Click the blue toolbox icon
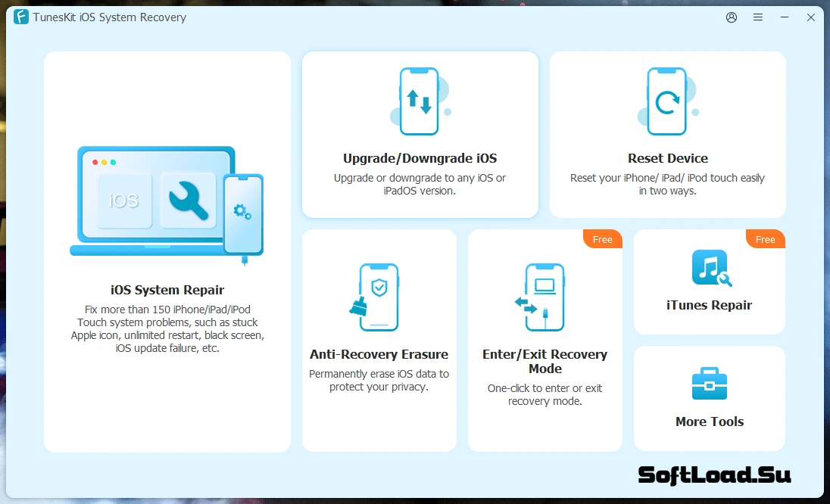Screen dimensions: 830x504 click(710, 384)
